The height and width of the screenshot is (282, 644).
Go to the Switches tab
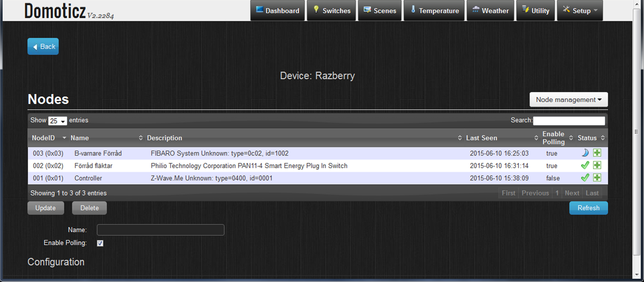331,10
